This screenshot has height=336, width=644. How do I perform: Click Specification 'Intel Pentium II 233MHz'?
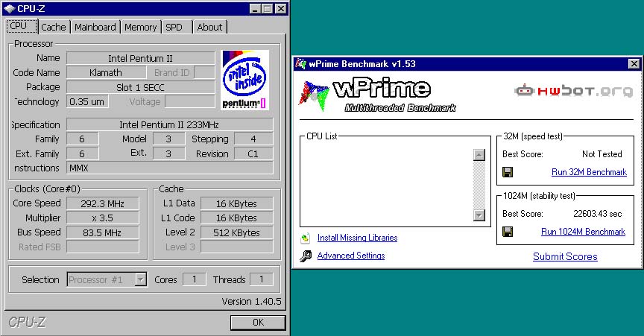click(x=169, y=124)
